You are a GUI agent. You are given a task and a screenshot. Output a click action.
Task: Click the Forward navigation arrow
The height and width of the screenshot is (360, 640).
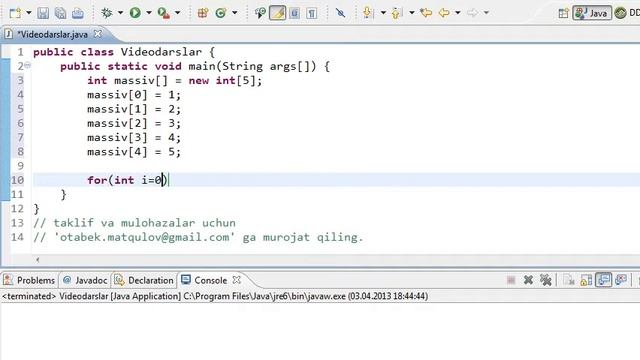click(472, 13)
